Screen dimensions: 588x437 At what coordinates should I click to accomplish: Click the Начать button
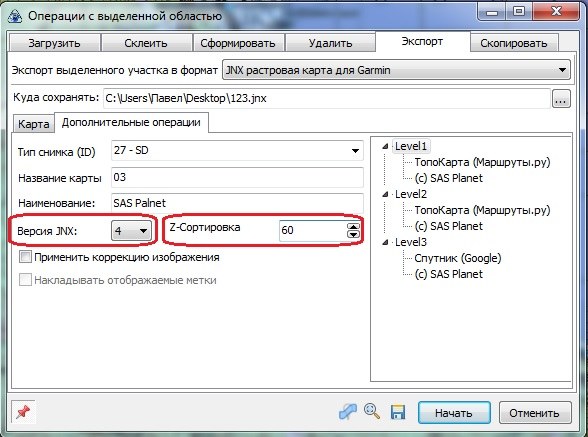454,413
